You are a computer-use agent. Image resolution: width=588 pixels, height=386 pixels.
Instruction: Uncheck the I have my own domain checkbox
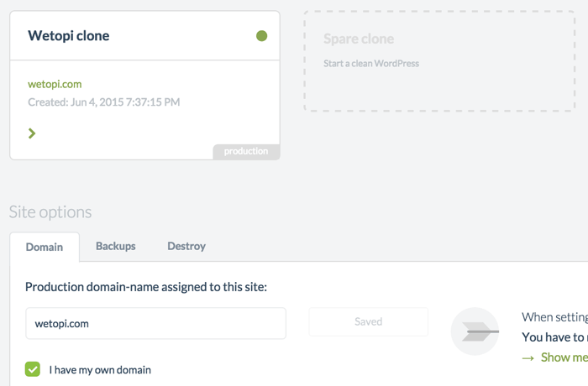33,369
